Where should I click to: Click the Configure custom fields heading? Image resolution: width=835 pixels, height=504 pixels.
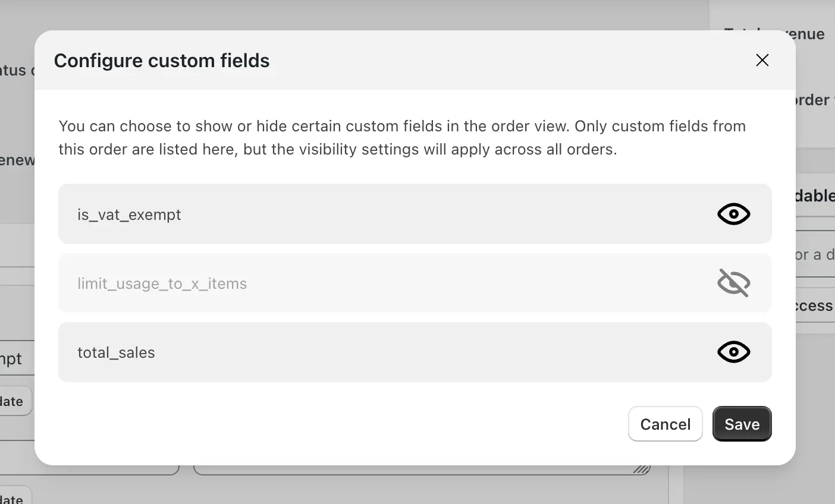(x=162, y=60)
